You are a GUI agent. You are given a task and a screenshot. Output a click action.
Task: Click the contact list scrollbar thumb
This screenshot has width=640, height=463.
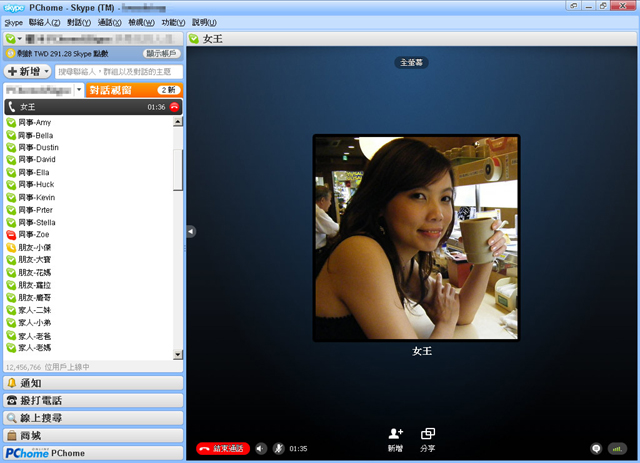coord(178,170)
